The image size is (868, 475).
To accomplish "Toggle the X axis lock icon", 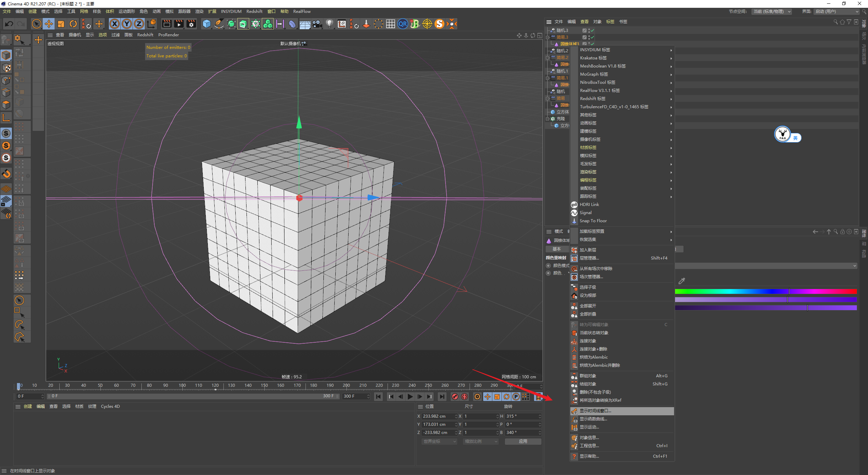I will coord(115,24).
